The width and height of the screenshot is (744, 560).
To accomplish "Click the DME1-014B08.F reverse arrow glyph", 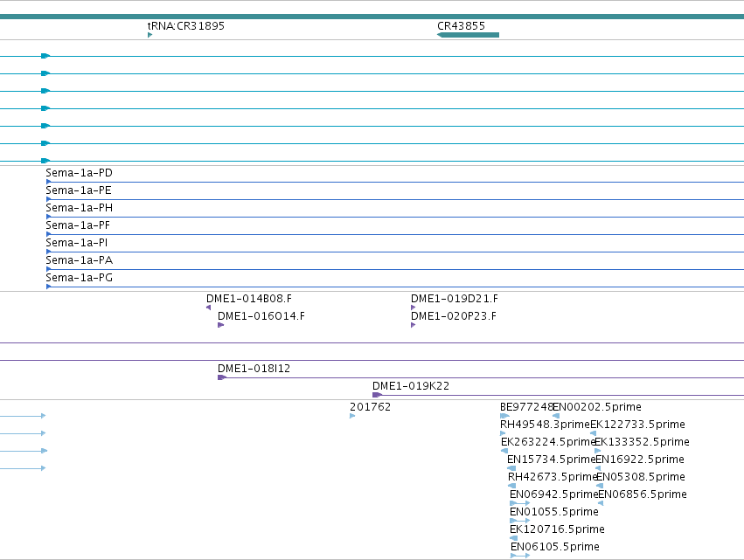I will tap(208, 308).
